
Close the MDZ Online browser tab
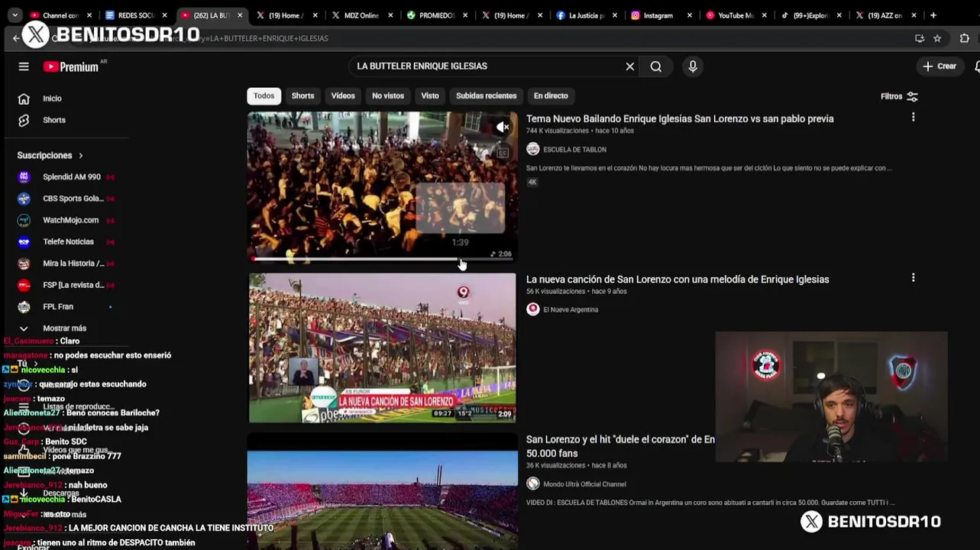[x=390, y=15]
